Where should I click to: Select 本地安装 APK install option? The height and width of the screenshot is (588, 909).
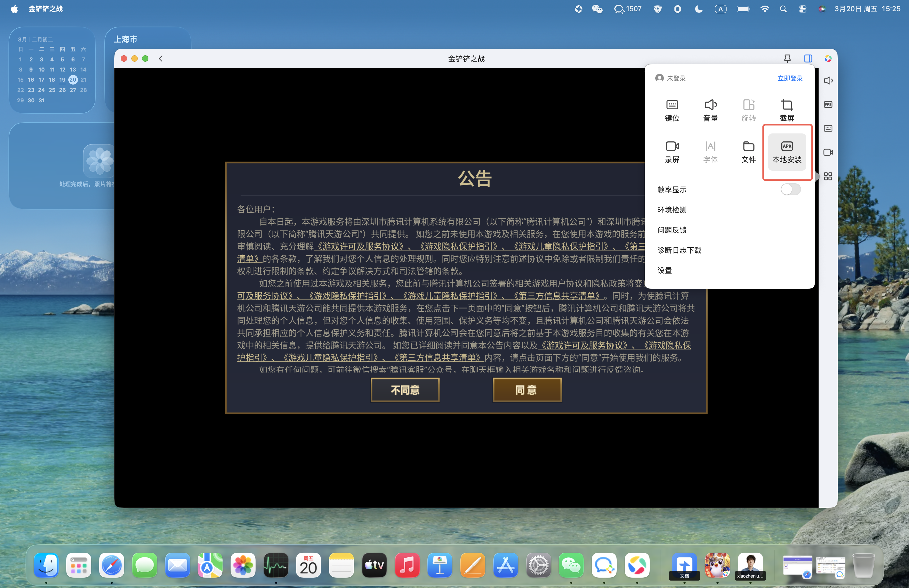787,152
